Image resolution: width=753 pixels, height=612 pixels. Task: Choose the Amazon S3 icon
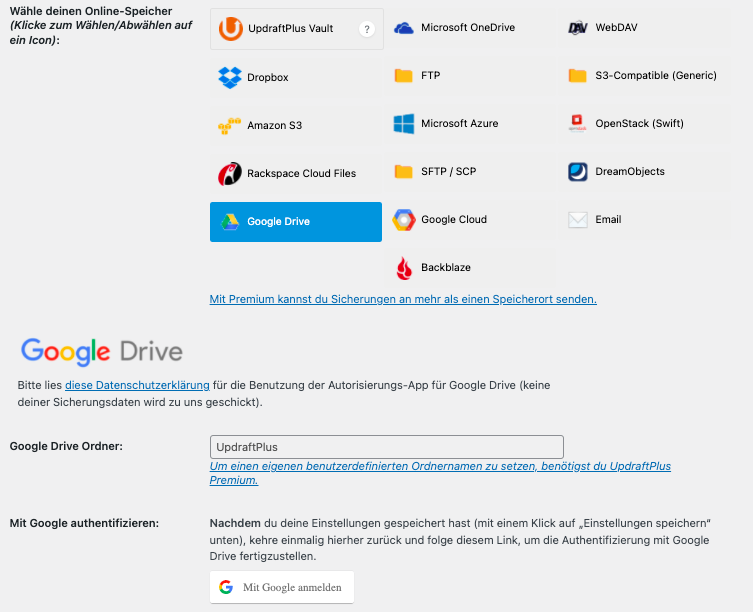230,125
